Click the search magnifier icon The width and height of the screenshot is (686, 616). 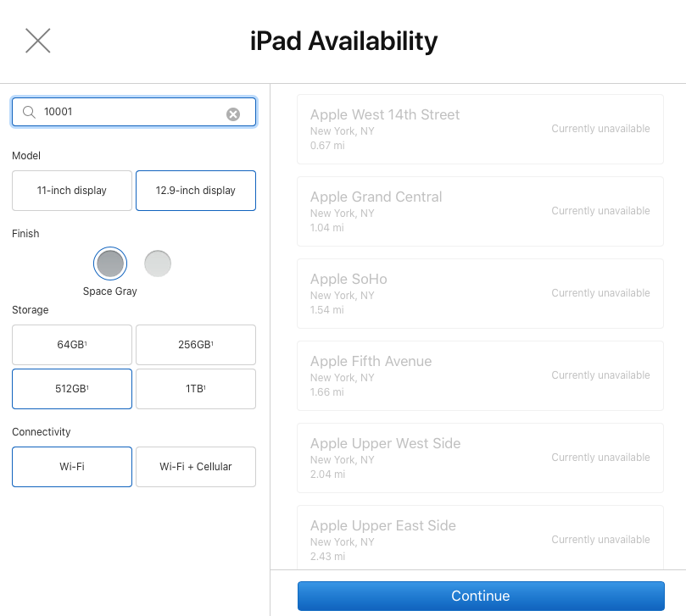[29, 113]
